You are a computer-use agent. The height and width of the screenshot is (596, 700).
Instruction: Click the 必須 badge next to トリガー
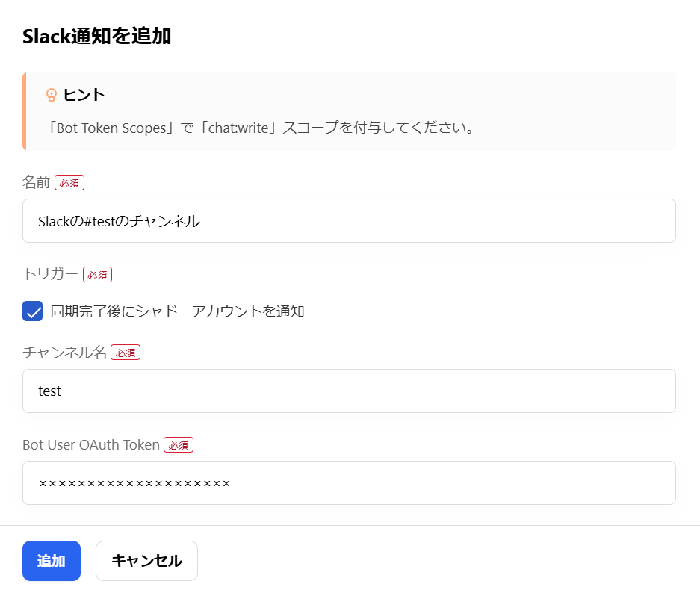click(x=98, y=274)
